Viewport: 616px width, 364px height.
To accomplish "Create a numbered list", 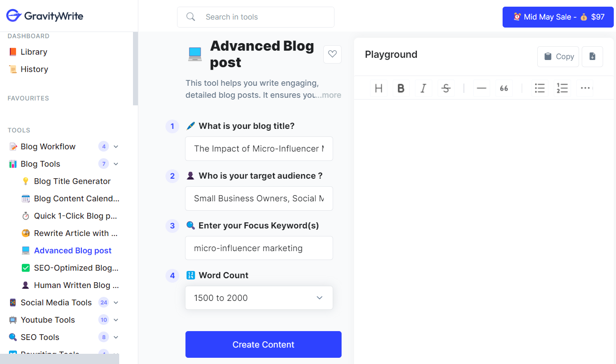I will coord(562,88).
